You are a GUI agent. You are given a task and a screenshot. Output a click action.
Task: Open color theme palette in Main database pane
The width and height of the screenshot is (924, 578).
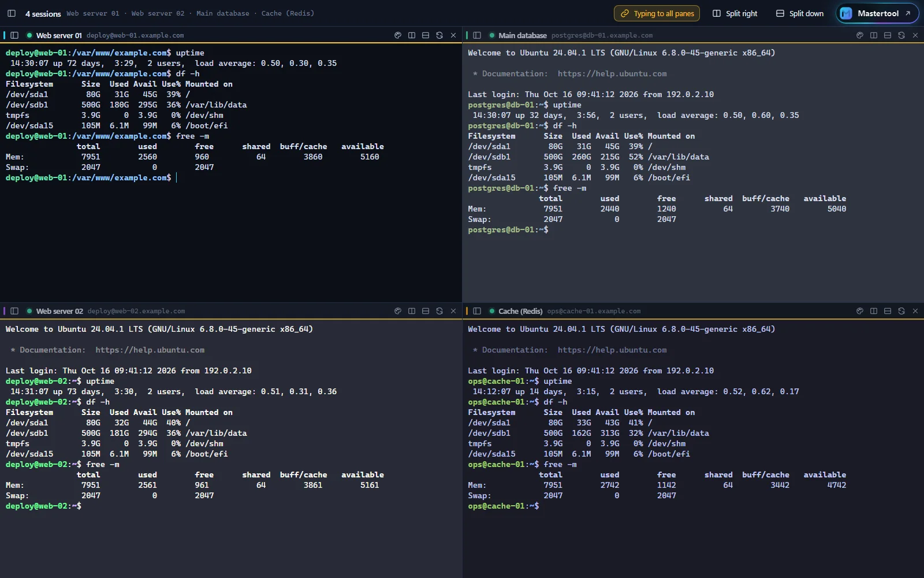pyautogui.click(x=860, y=35)
